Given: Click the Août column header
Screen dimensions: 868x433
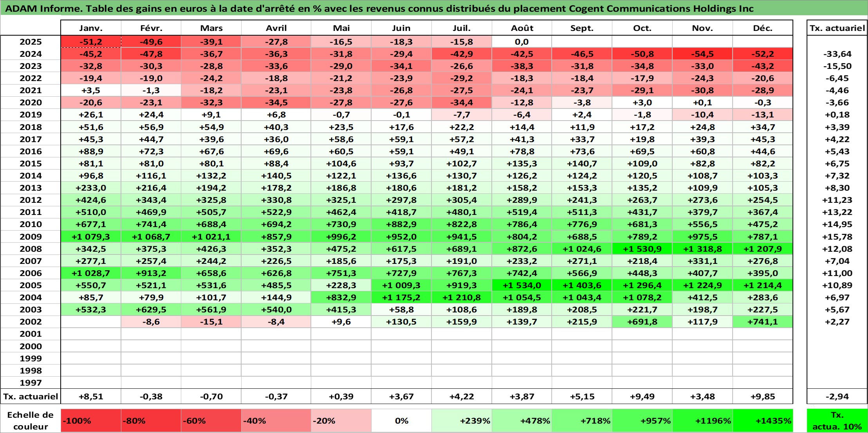Looking at the screenshot, I should (x=522, y=28).
